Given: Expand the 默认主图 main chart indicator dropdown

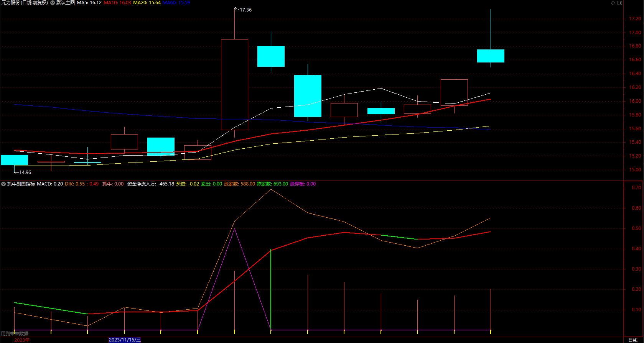Looking at the screenshot, I should click(53, 3).
